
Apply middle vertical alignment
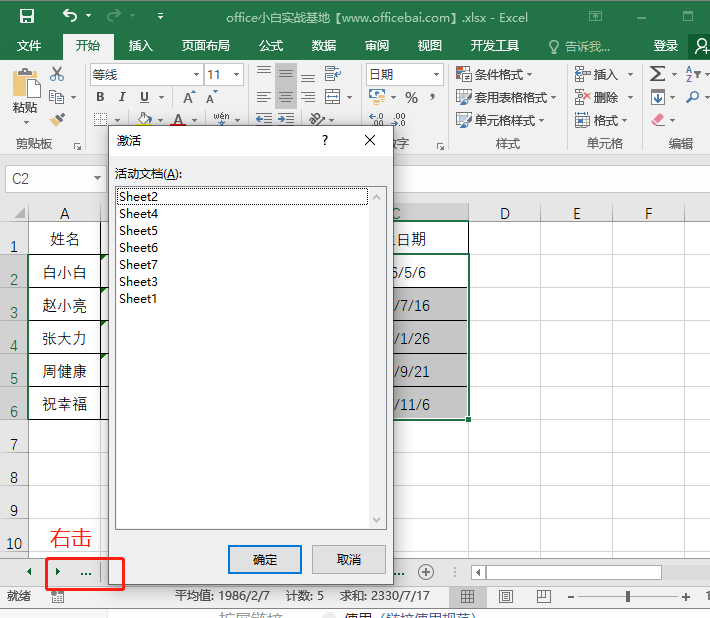click(x=286, y=74)
